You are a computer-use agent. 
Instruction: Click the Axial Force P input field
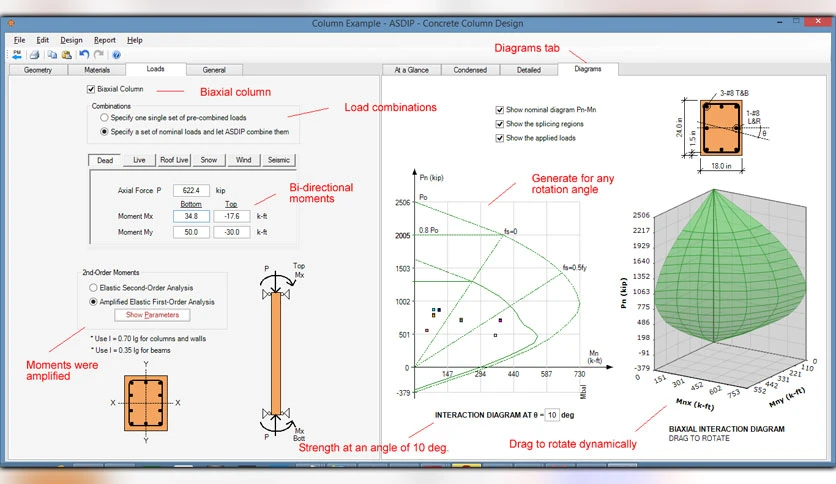click(x=191, y=190)
